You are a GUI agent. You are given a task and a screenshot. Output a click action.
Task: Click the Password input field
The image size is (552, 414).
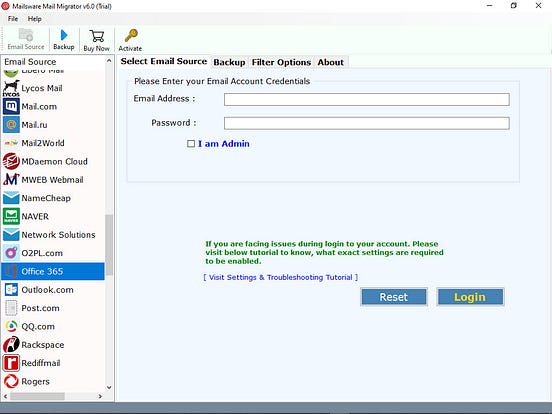point(366,123)
